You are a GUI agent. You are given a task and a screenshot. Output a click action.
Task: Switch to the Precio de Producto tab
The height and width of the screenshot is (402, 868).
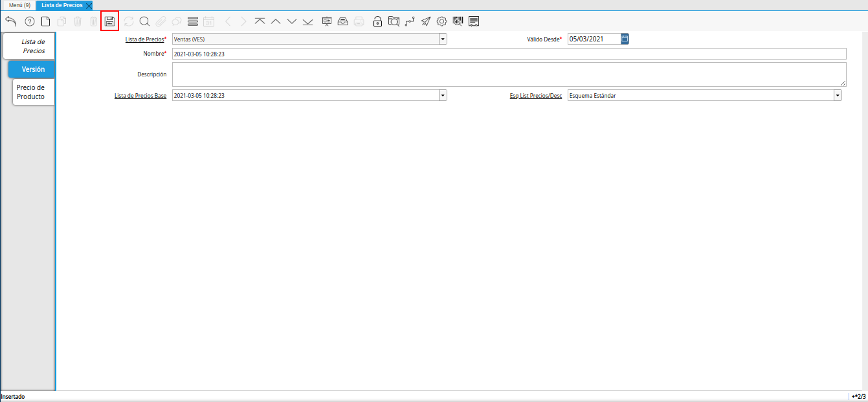[x=30, y=92]
